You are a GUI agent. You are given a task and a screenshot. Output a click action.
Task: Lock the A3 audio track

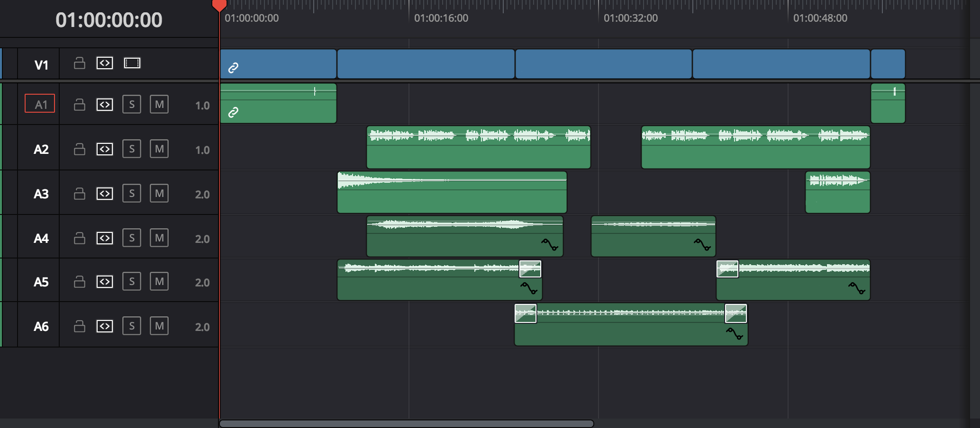pos(80,194)
